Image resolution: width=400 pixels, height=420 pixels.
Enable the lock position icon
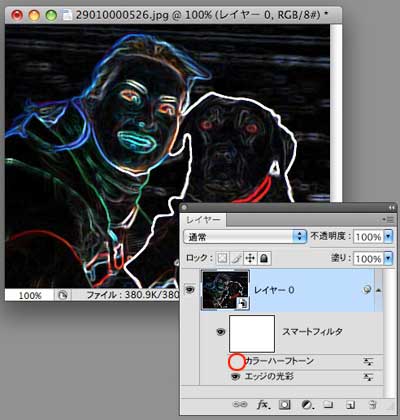[x=250, y=258]
